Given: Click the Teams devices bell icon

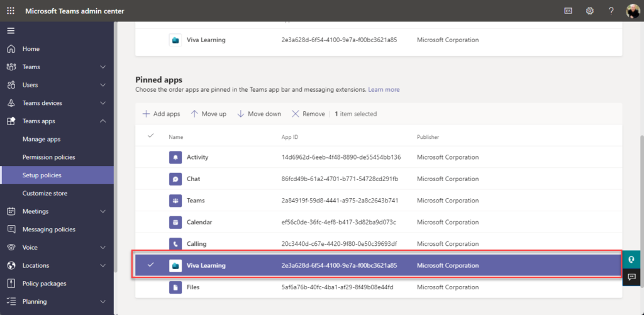Looking at the screenshot, I should [x=11, y=103].
